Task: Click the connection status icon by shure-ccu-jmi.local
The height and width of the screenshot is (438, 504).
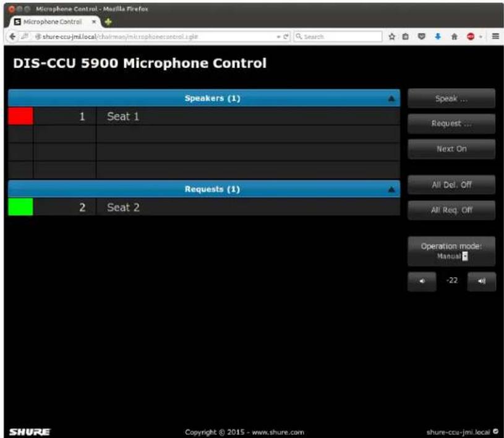Action: pos(495,431)
